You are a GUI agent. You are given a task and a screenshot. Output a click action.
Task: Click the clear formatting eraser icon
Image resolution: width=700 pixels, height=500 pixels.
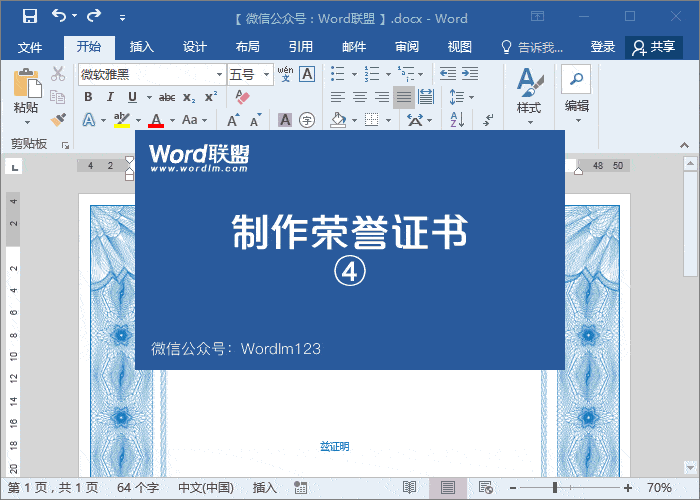242,97
